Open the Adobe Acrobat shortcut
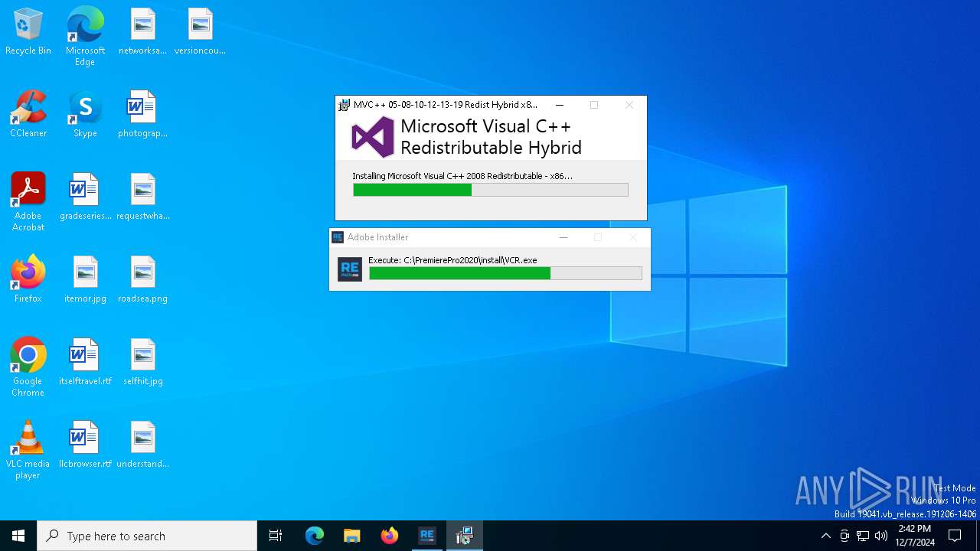Screen dimensions: 980x551 click(28, 202)
